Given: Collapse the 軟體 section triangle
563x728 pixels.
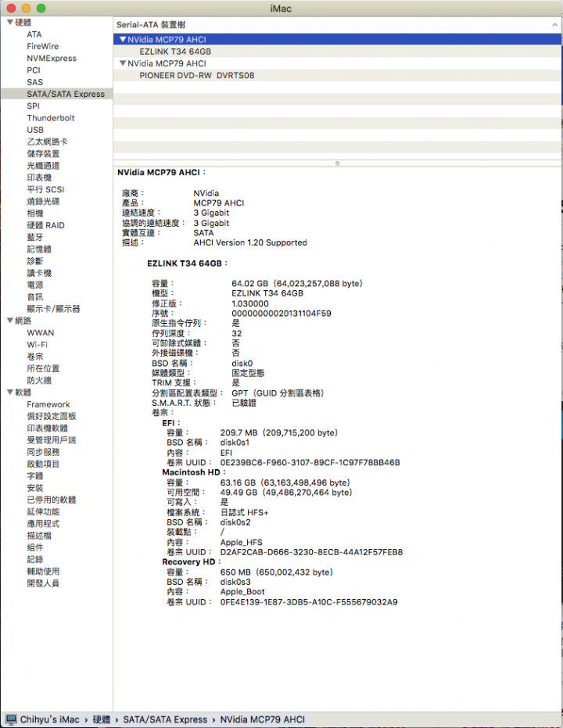Looking at the screenshot, I should (x=9, y=393).
